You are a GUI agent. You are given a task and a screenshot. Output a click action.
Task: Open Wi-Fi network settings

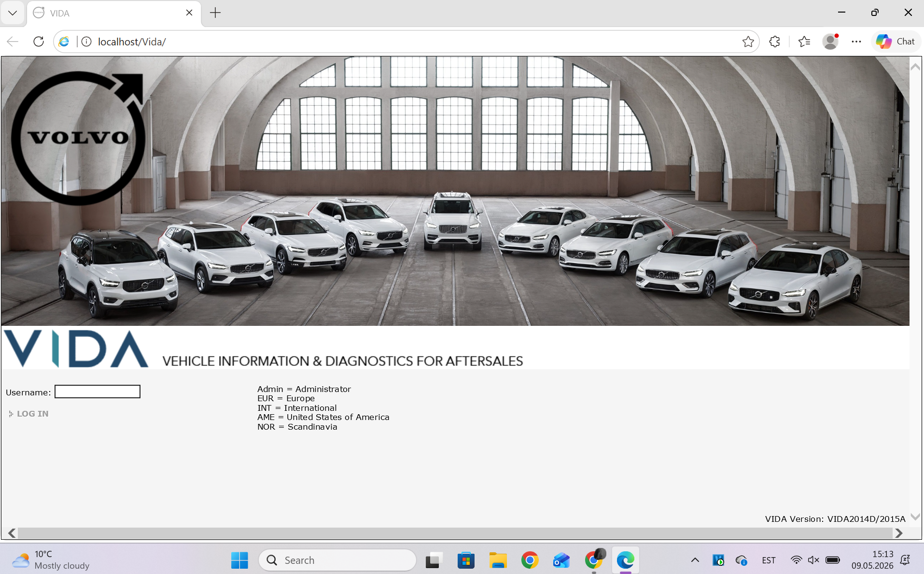796,560
